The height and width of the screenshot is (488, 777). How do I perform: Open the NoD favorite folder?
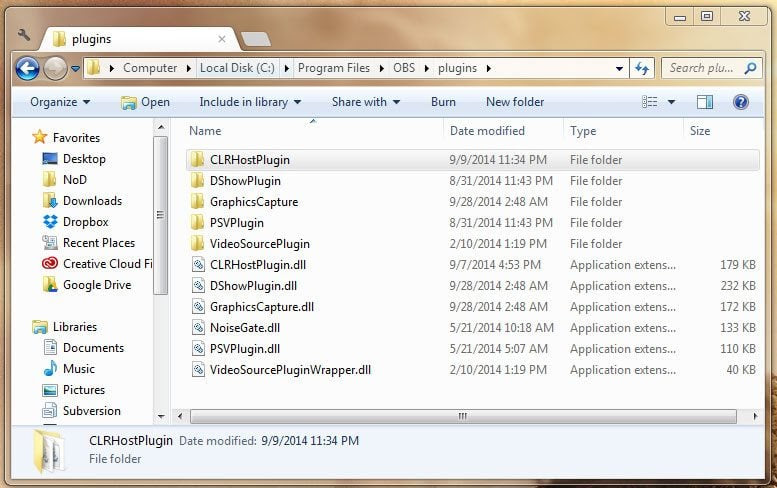[65, 179]
